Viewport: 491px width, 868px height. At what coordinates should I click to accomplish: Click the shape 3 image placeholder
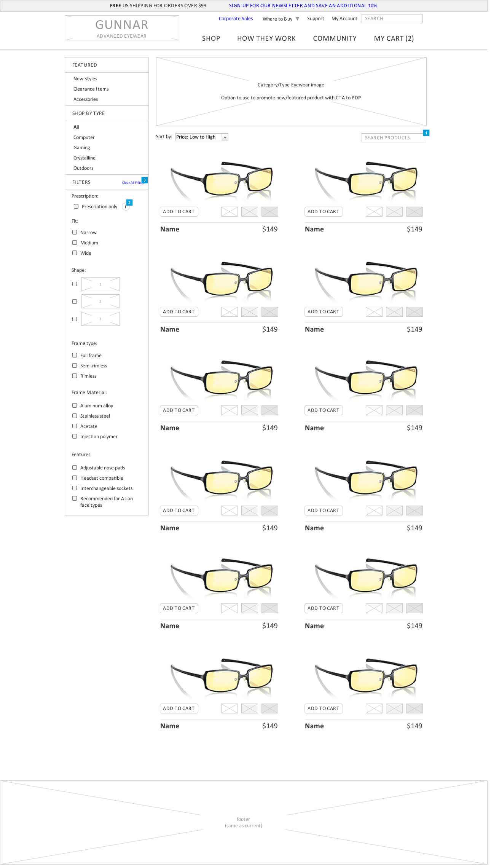pyautogui.click(x=100, y=319)
